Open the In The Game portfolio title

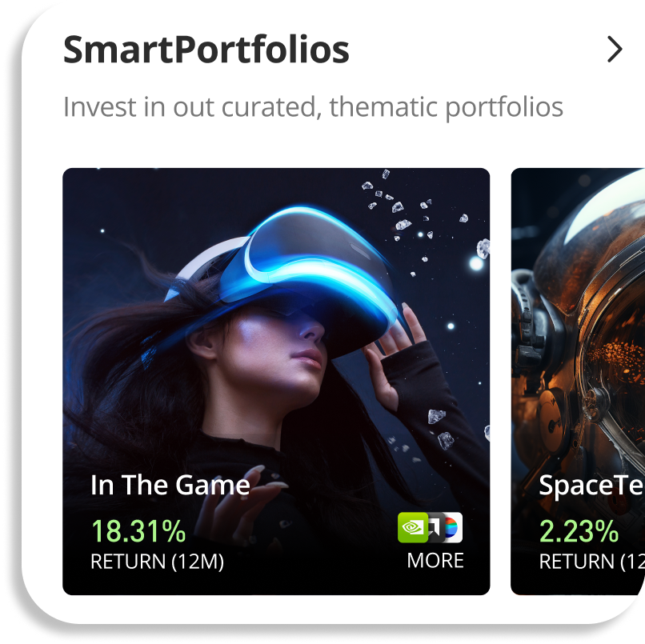(170, 485)
